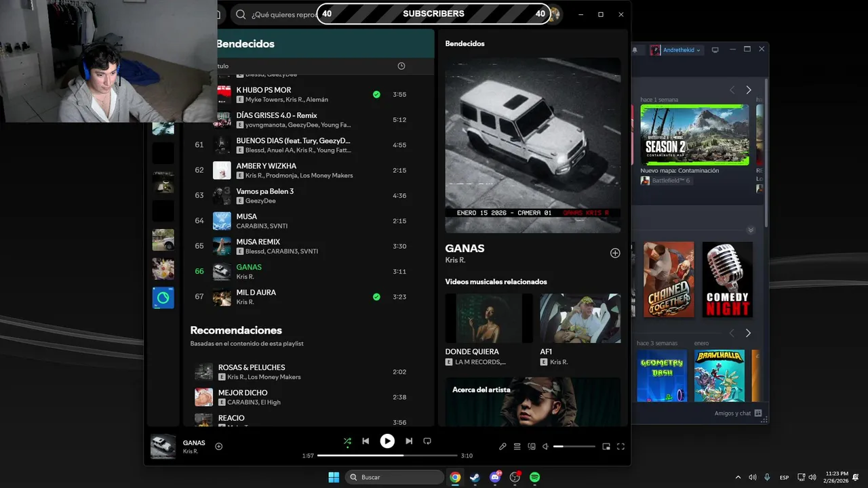This screenshot has height=488, width=868.
Task: Open Acerca del artista card
Action: point(532,401)
